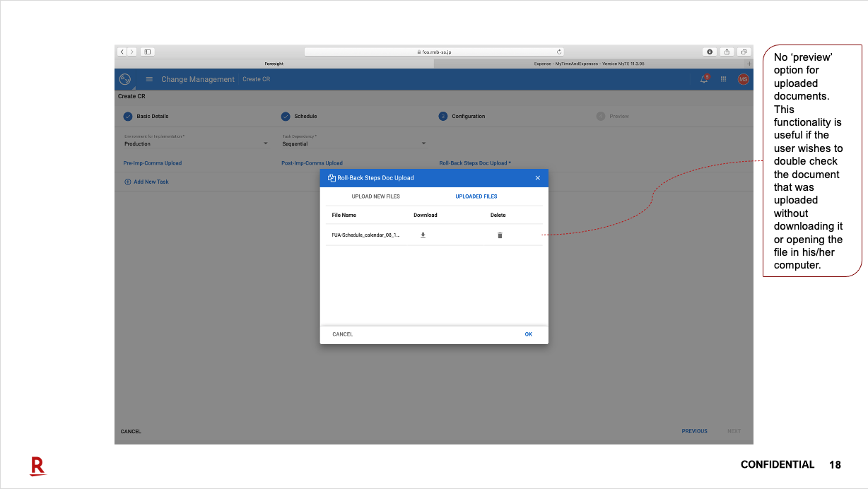
Task: Go forward in Safari history
Action: [x=131, y=52]
